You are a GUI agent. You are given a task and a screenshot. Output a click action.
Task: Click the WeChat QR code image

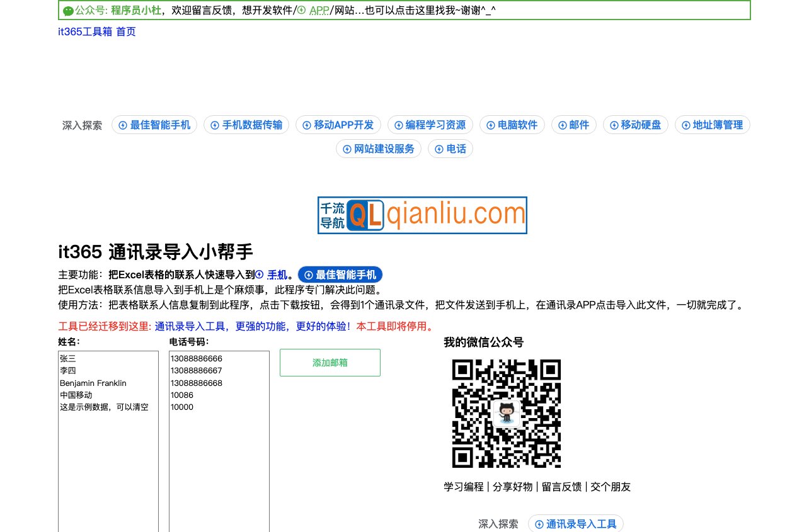click(507, 413)
